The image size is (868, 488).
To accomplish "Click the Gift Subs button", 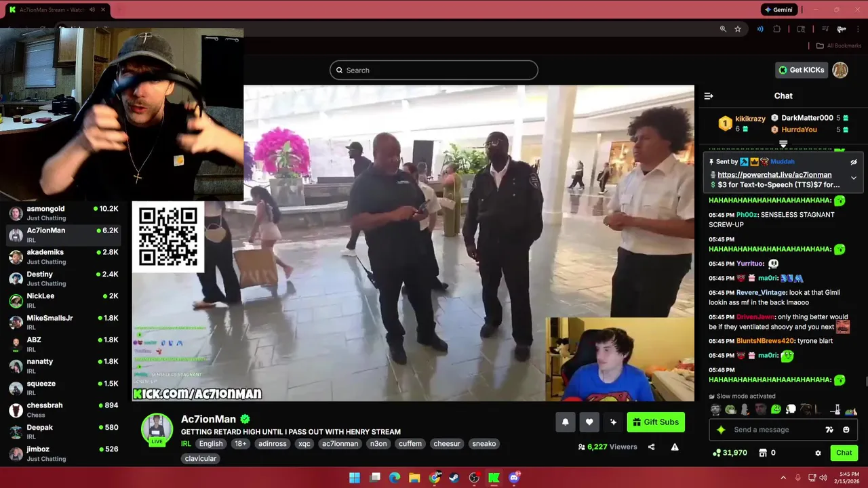I will (x=656, y=422).
